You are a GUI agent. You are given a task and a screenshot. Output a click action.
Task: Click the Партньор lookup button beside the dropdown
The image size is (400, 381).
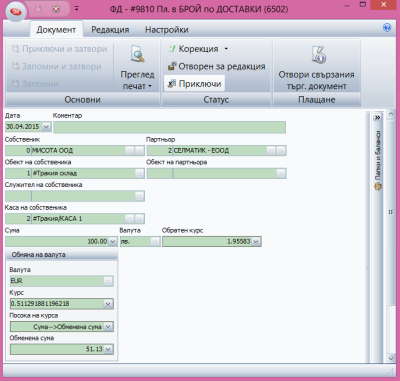281,151
